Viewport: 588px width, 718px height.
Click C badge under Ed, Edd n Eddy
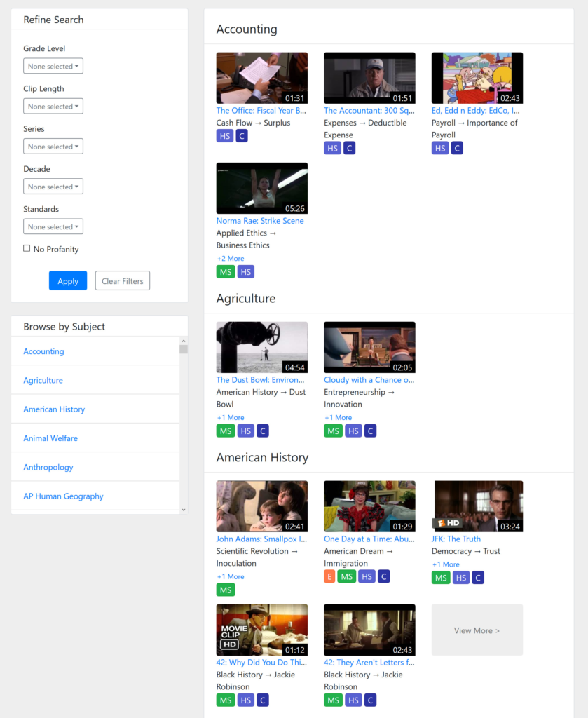click(x=457, y=149)
